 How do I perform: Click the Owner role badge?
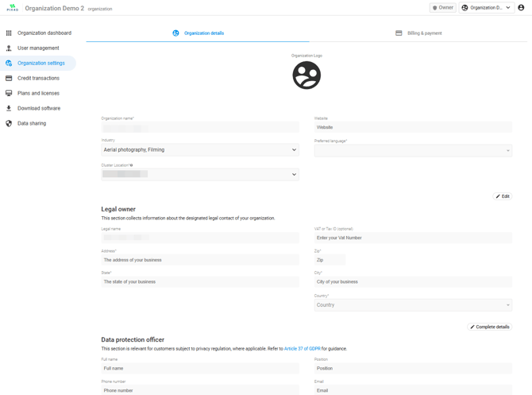pyautogui.click(x=443, y=7)
